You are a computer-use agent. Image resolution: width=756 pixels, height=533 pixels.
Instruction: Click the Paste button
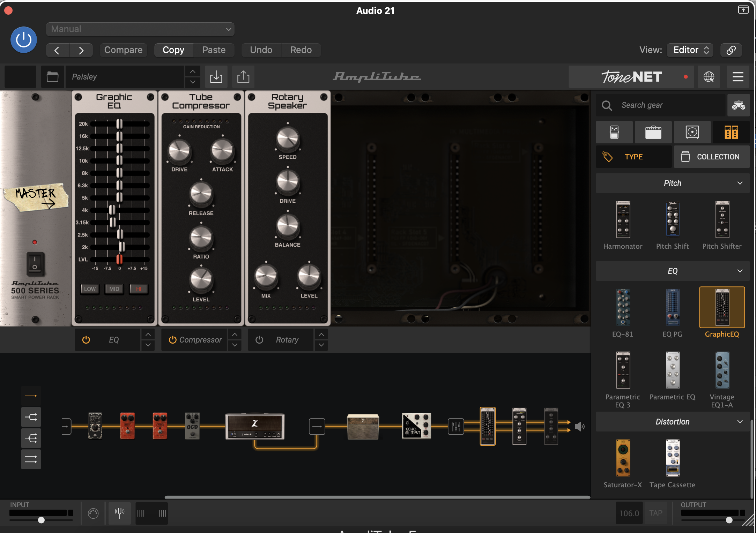(214, 50)
